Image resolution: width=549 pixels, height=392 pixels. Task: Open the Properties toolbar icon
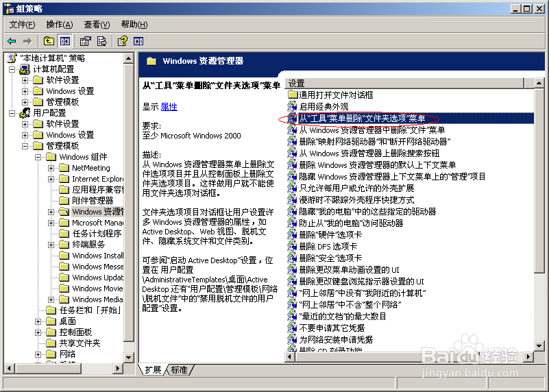coord(86,41)
